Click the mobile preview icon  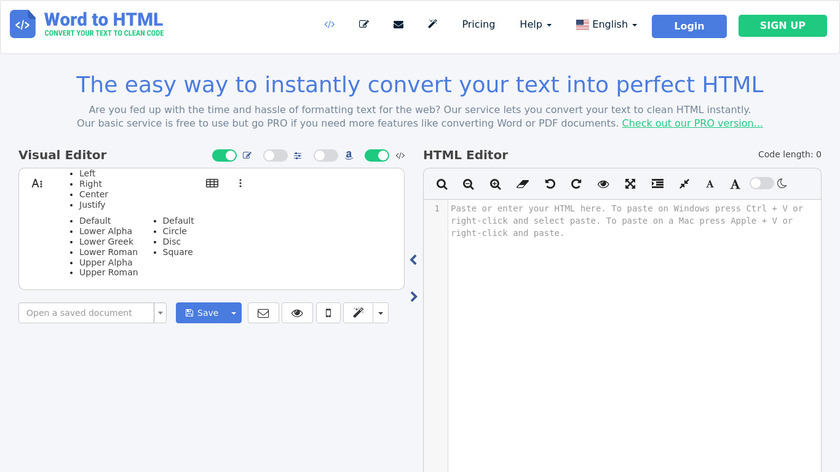pyautogui.click(x=328, y=313)
